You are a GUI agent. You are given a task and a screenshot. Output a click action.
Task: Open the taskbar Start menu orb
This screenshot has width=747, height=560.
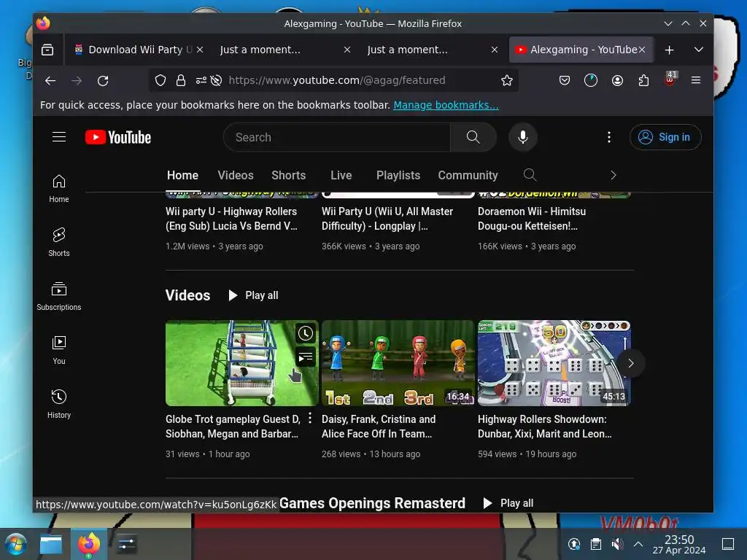tap(16, 544)
